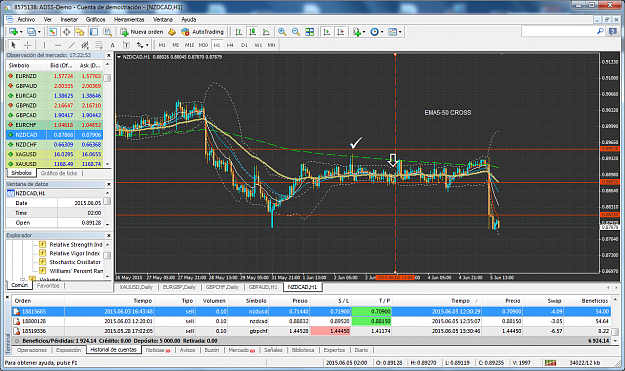Image resolution: width=625 pixels, height=371 pixels.
Task: Switch to line chart mode
Action: [x=266, y=32]
